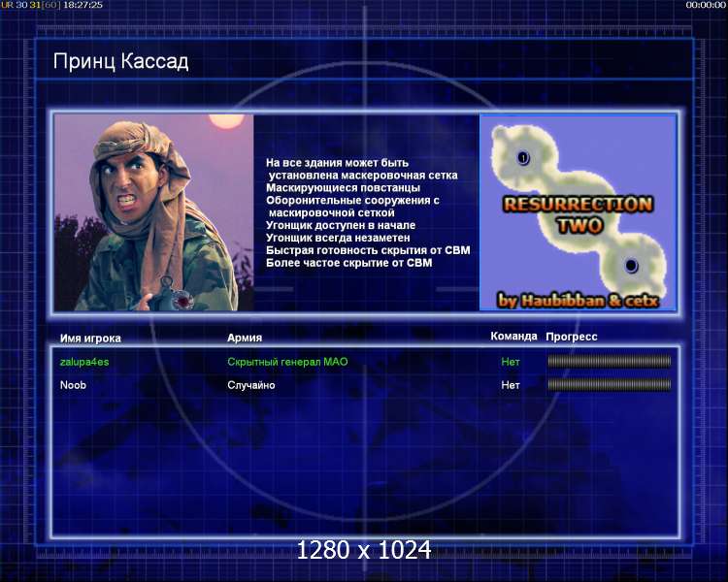Click the 'Принц Кассад' title
Image resolution: width=728 pixels, height=582 pixels.
[x=120, y=62]
